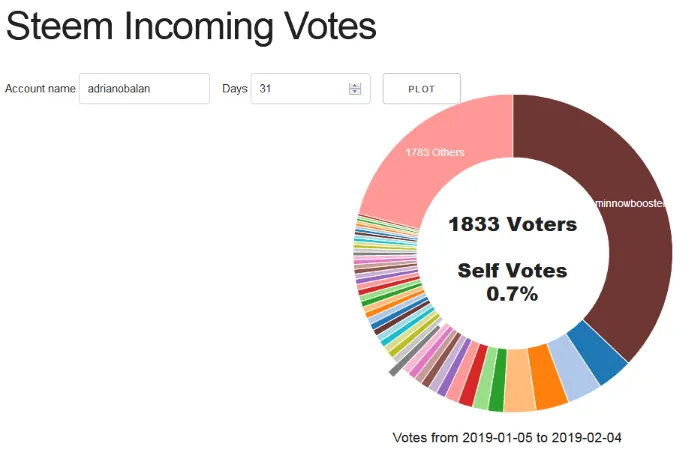This screenshot has width=692, height=459.
Task: Click the Self Votes 0.7% label
Action: (512, 282)
